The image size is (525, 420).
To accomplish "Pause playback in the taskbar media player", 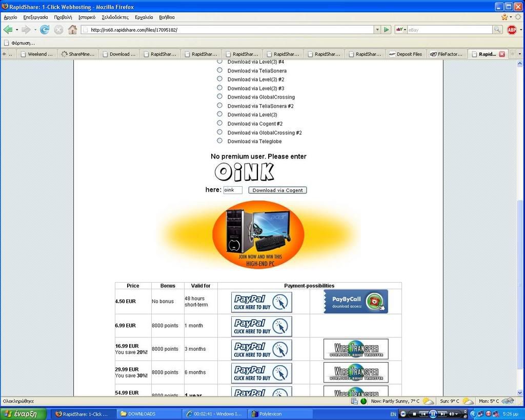I will 433,414.
